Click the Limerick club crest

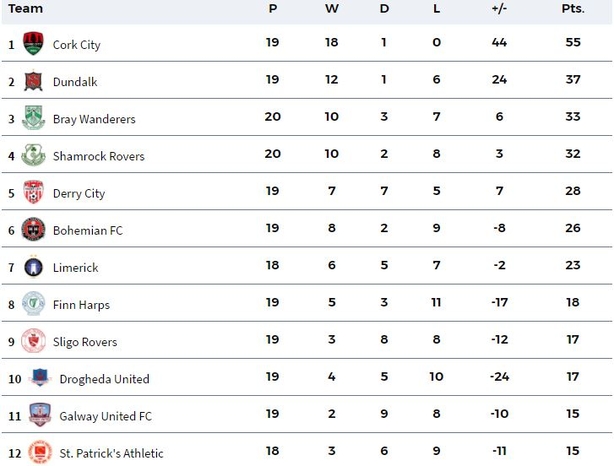click(x=33, y=266)
